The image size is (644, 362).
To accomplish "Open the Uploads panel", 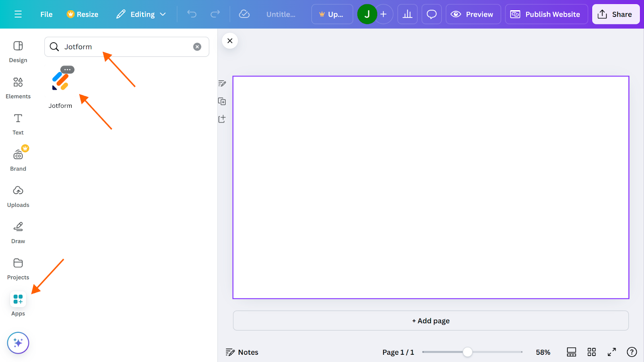I will pyautogui.click(x=18, y=195).
